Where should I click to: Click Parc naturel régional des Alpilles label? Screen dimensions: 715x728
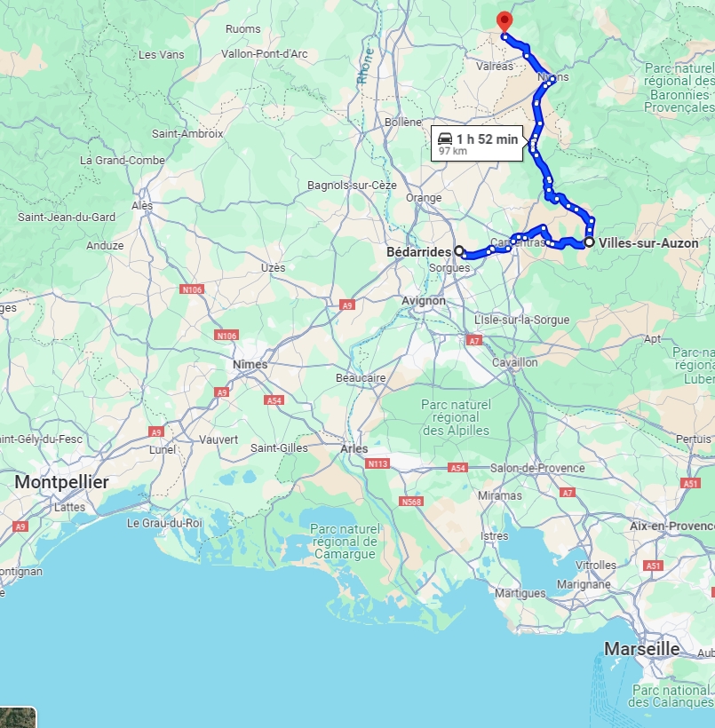coord(456,418)
